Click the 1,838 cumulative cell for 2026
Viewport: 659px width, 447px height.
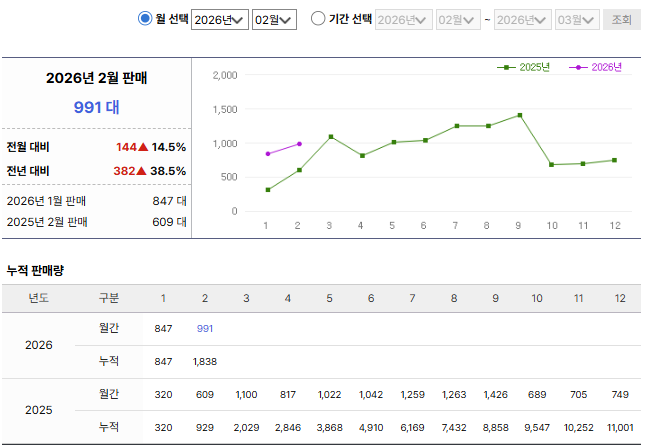[205, 361]
